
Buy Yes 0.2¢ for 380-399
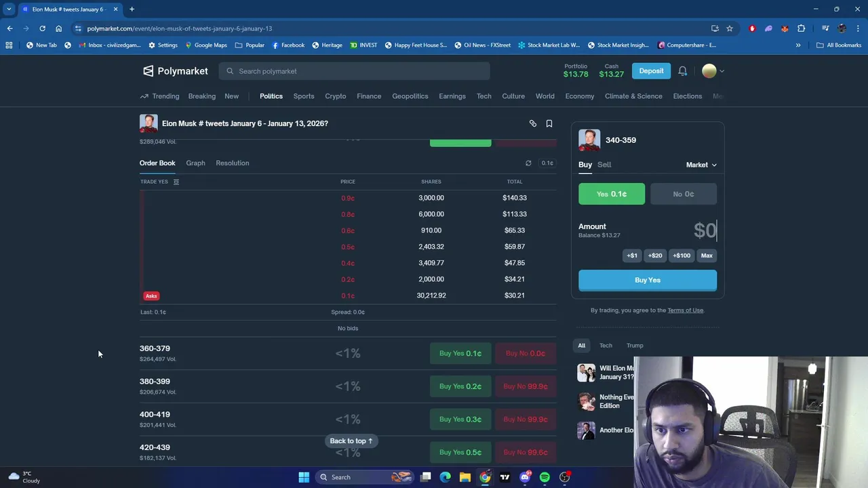point(460,386)
